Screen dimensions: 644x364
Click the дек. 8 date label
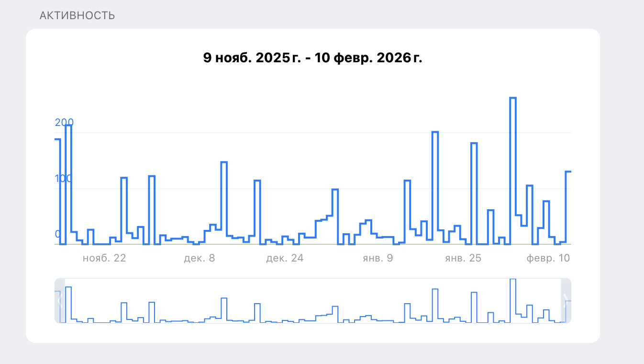200,258
